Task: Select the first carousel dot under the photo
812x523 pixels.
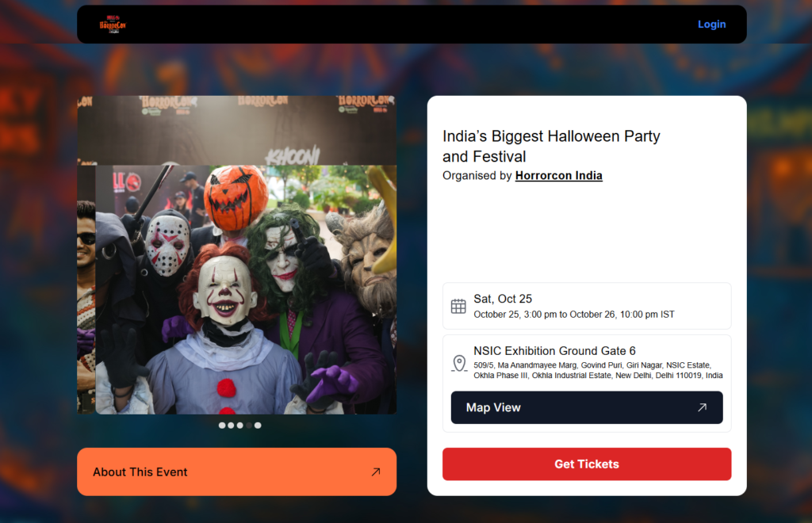Action: click(x=221, y=425)
